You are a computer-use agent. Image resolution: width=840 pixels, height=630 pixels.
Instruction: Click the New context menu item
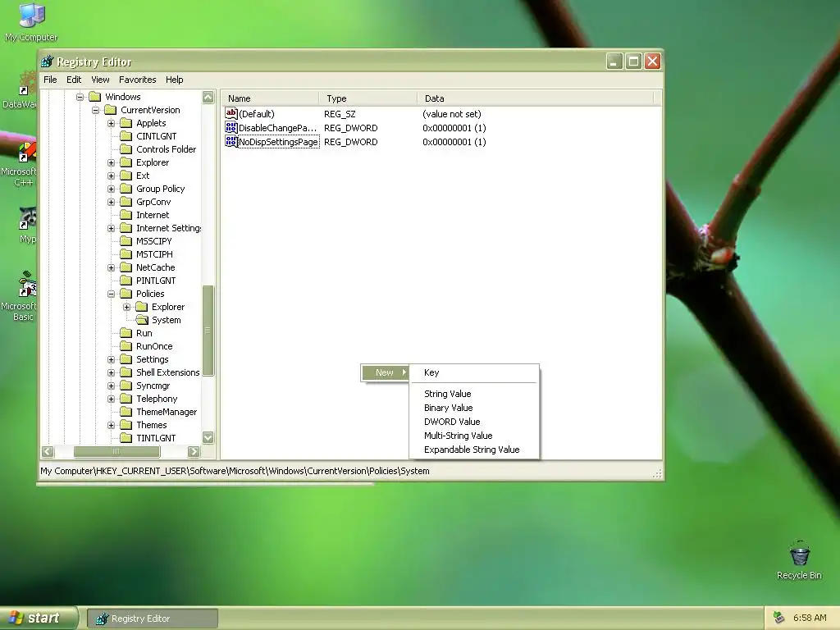[386, 372]
